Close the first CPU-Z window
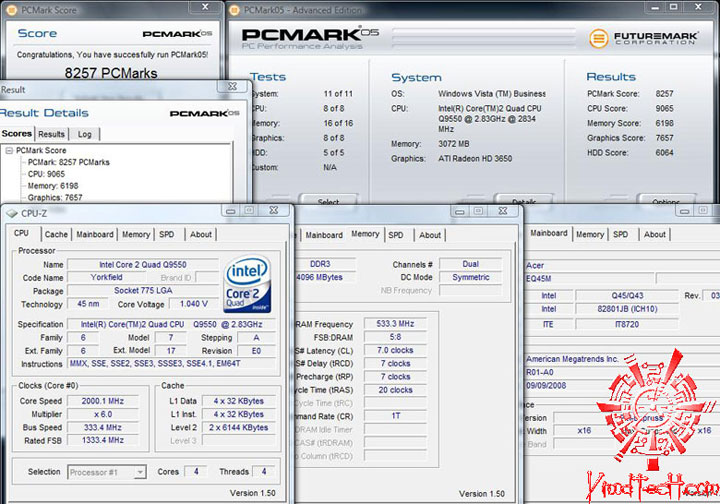The width and height of the screenshot is (720, 504). (274, 210)
